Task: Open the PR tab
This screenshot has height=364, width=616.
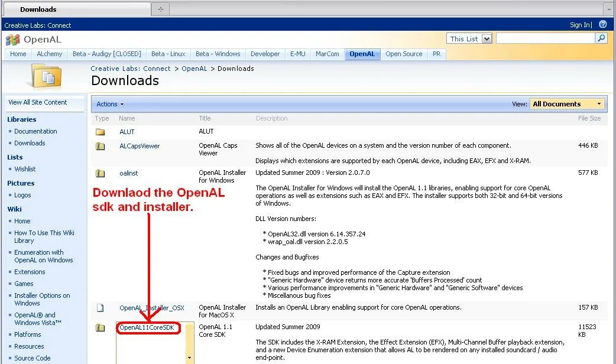Action: coord(436,54)
